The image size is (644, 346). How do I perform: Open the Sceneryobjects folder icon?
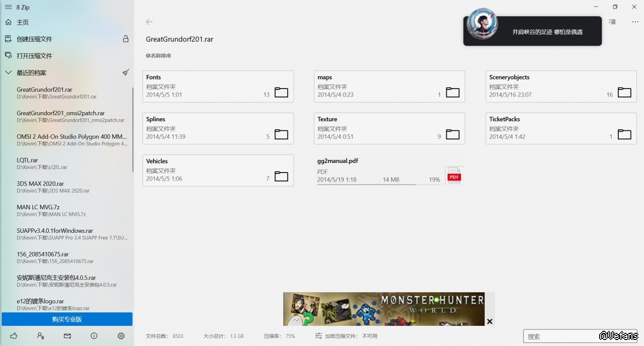click(624, 93)
